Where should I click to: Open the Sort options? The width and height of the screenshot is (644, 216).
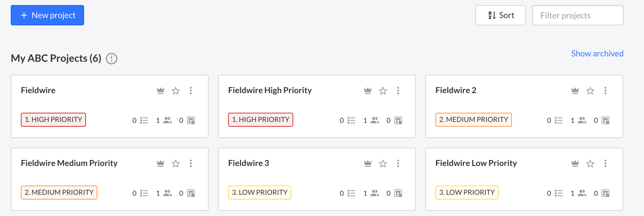500,15
